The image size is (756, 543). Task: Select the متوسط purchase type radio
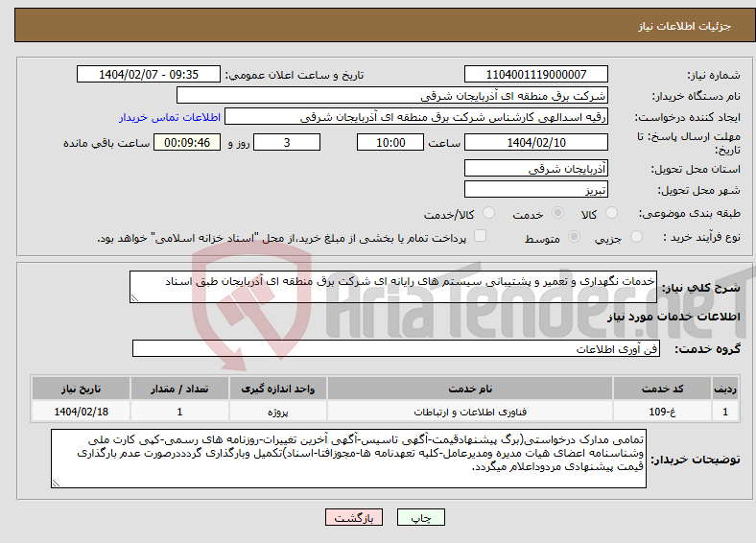click(575, 236)
